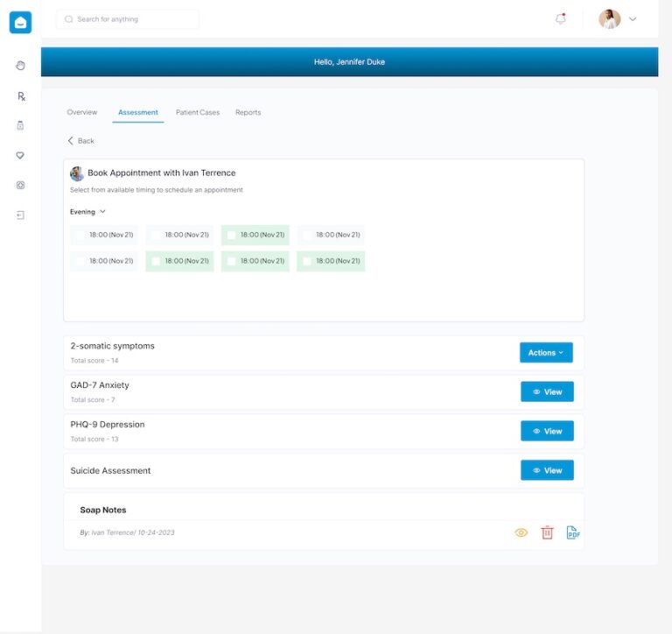Viewport: 672px width, 634px height.
Task: Open the Reports tab
Action: pos(248,112)
